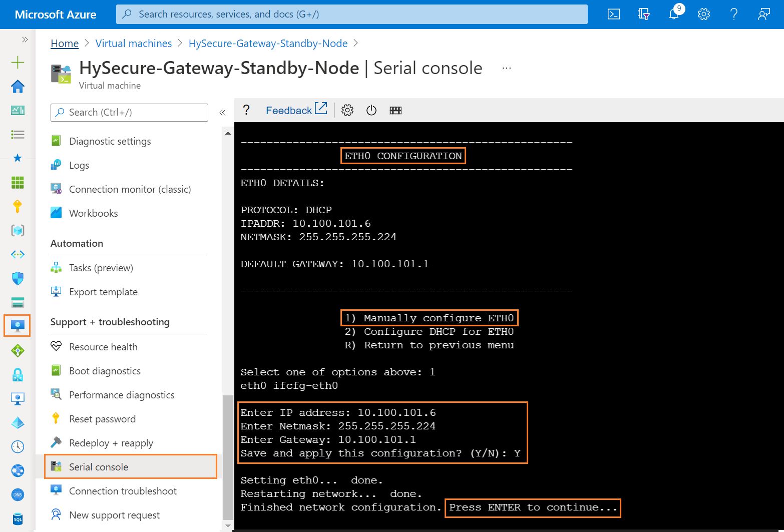Image resolution: width=784 pixels, height=532 pixels.
Task: Go to Home icon in sidebar
Action: click(x=18, y=86)
